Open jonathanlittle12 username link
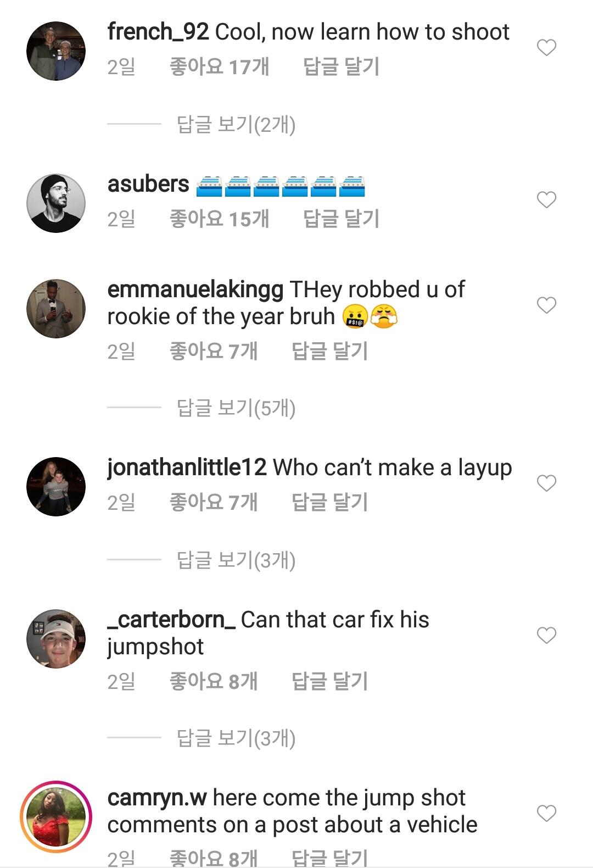This screenshot has height=868, width=593. tap(187, 468)
